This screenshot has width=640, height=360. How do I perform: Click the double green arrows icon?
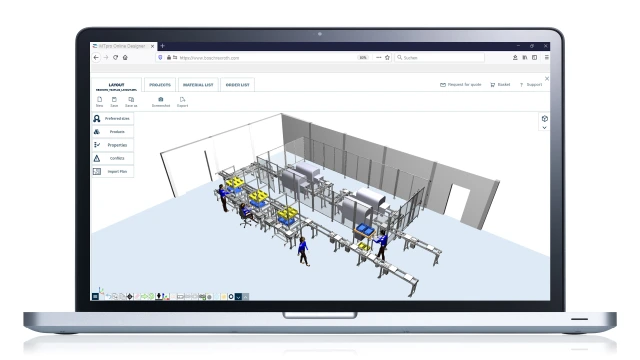coord(151,297)
